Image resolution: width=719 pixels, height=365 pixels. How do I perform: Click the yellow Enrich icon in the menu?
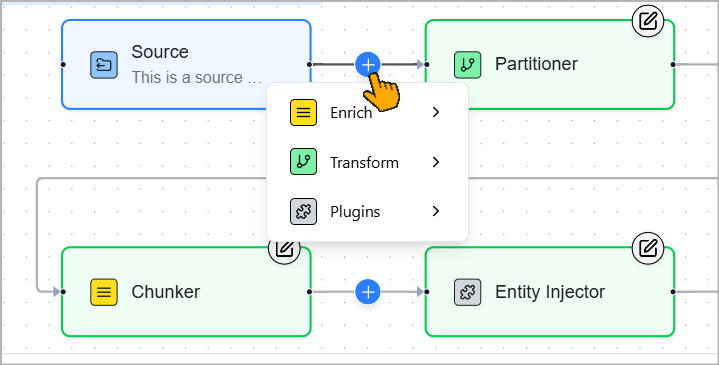tap(303, 112)
